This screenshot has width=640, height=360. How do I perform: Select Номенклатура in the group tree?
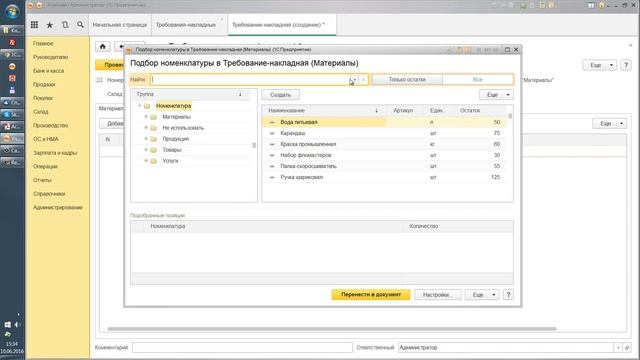point(173,106)
